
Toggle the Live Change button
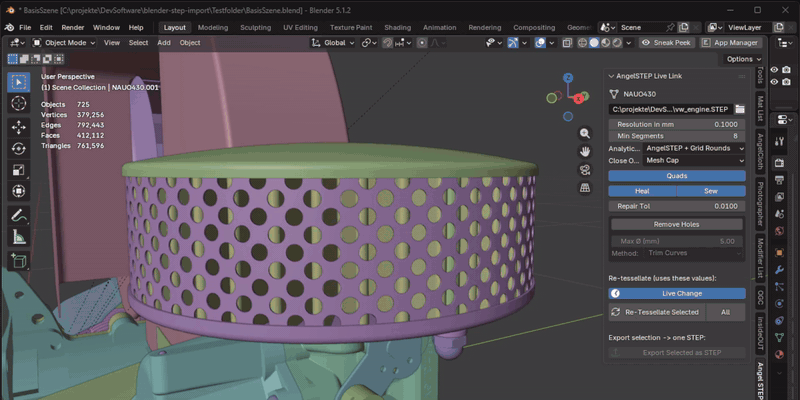677,293
